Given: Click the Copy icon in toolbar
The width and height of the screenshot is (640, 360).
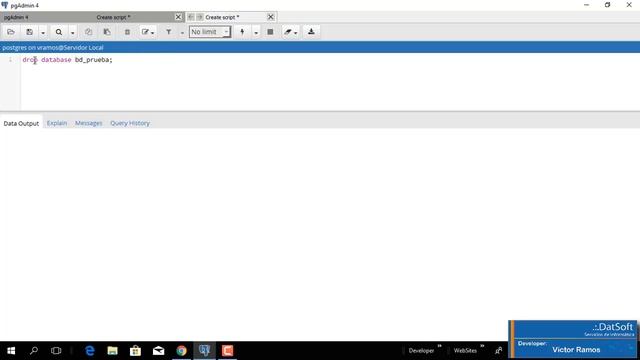Looking at the screenshot, I should point(88,32).
